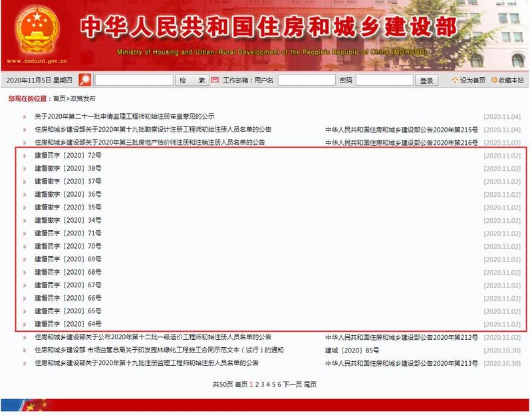Click the 检索 search button
532x419 pixels.
pyautogui.click(x=192, y=80)
